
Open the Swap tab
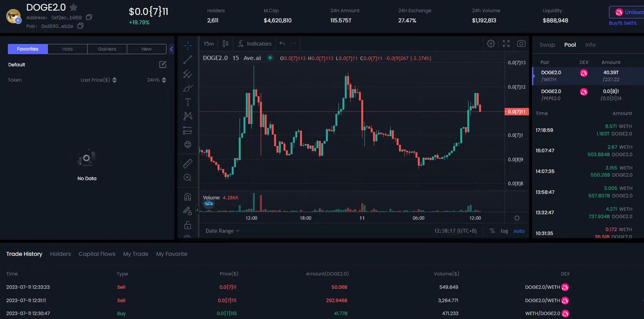coord(547,45)
